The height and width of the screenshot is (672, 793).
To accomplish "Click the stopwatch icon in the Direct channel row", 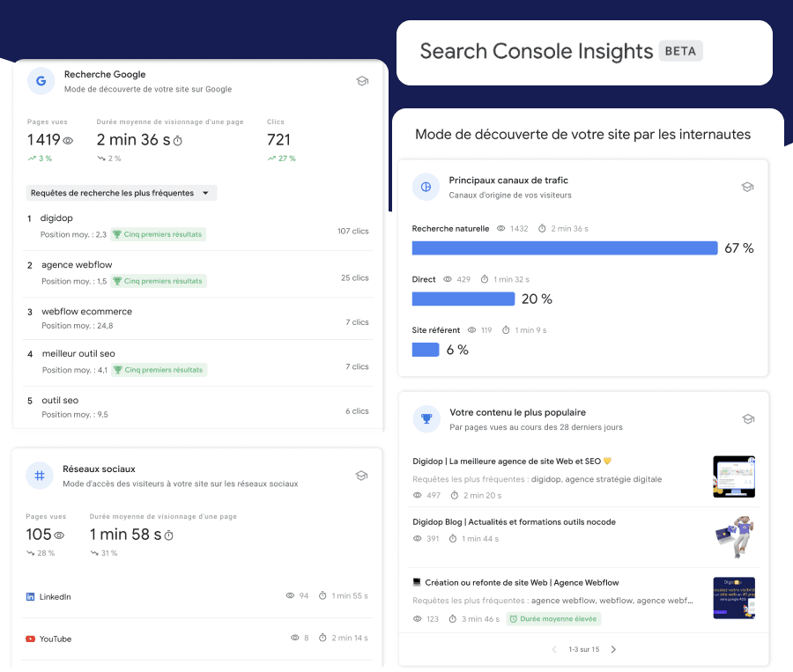I will coord(485,279).
